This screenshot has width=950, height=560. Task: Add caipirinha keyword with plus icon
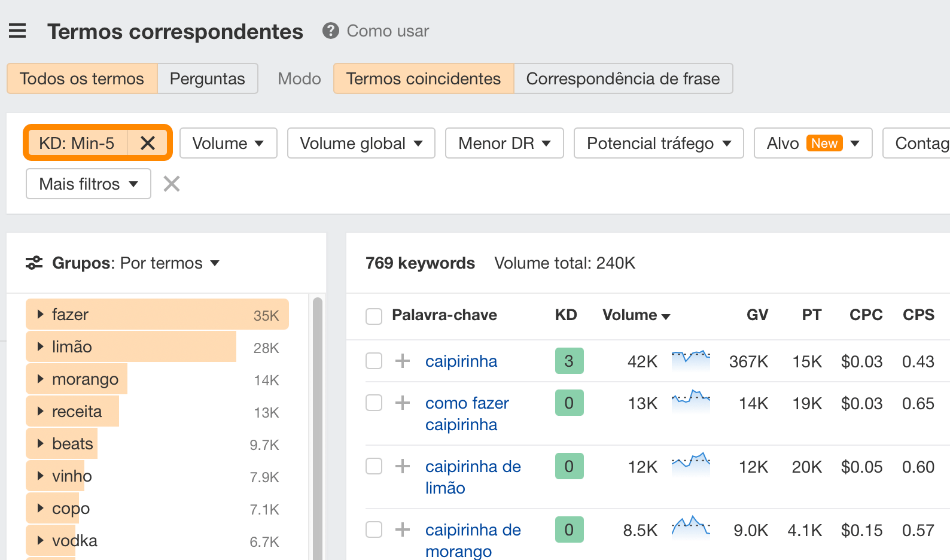pos(403,361)
